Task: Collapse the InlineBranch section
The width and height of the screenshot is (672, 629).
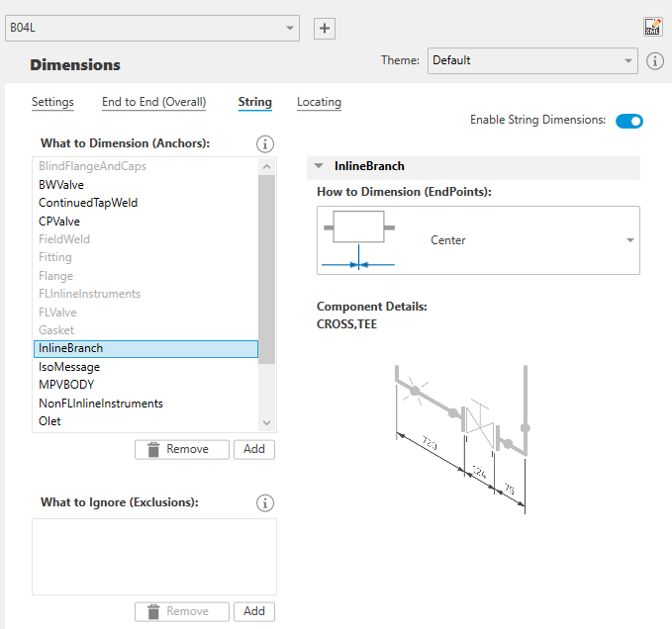Action: 320,167
